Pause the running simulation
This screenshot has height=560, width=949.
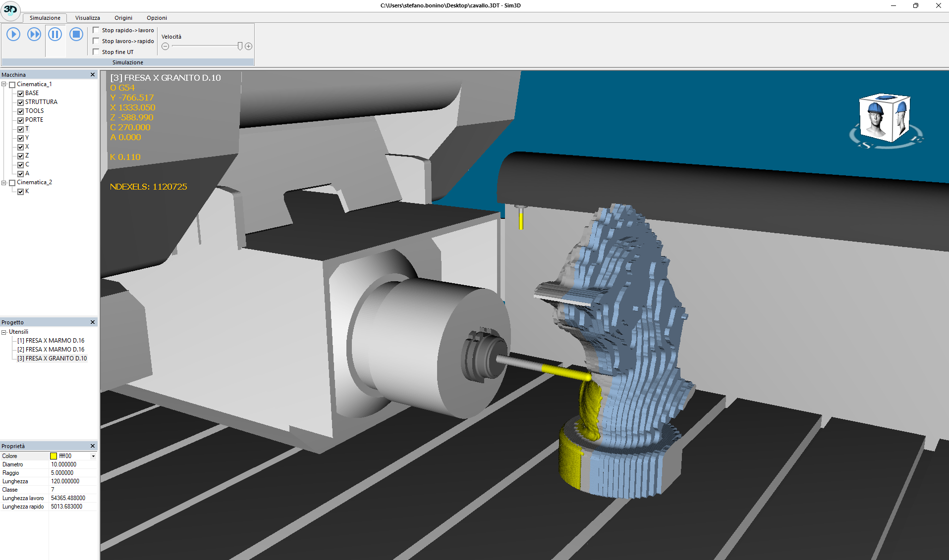[x=55, y=34]
